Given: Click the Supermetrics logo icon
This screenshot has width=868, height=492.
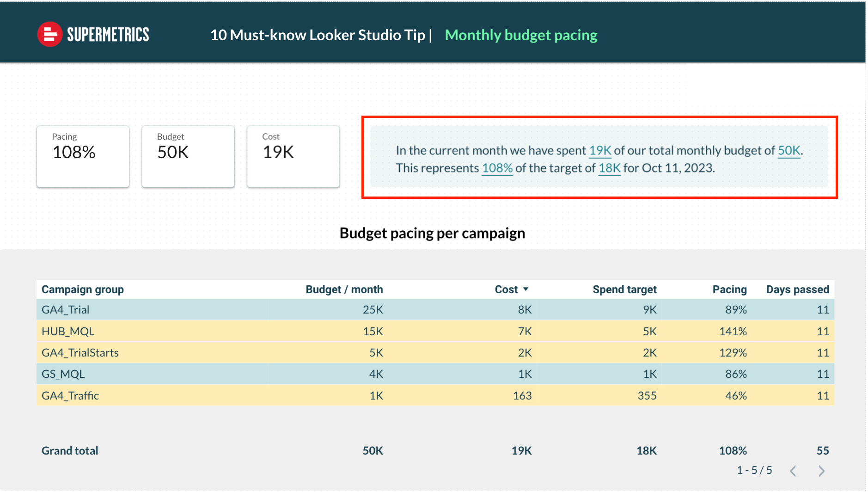Looking at the screenshot, I should click(50, 35).
